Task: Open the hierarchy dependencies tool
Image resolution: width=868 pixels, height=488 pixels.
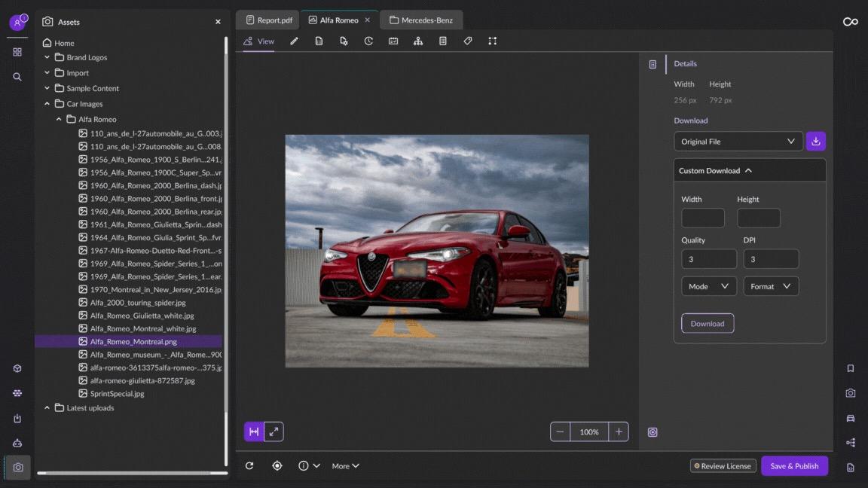Action: click(418, 41)
